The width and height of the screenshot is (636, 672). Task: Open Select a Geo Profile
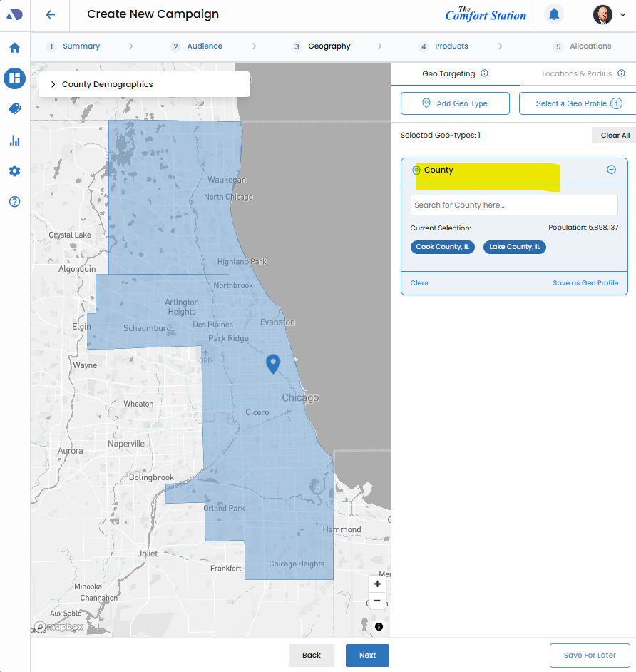(x=579, y=103)
